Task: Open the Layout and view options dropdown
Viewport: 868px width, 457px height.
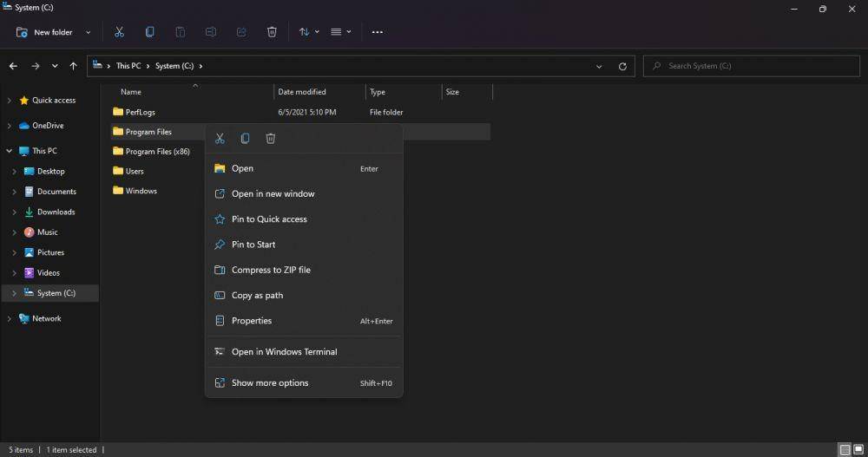Action: (x=340, y=32)
